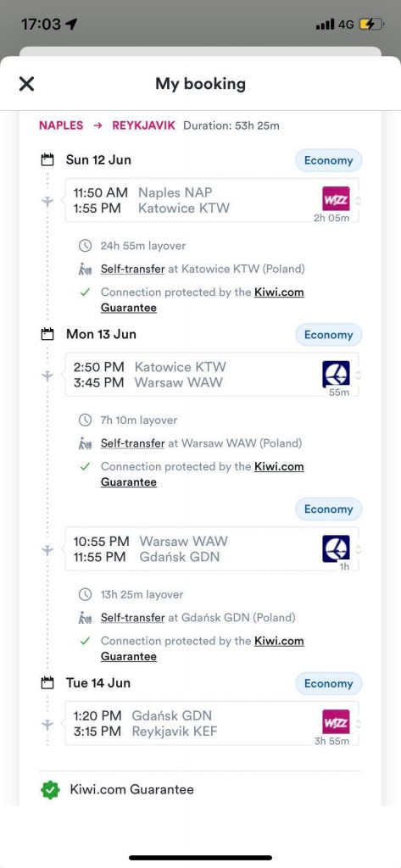
Task: Expand the Naples to Katowice flight card
Action: click(x=212, y=200)
